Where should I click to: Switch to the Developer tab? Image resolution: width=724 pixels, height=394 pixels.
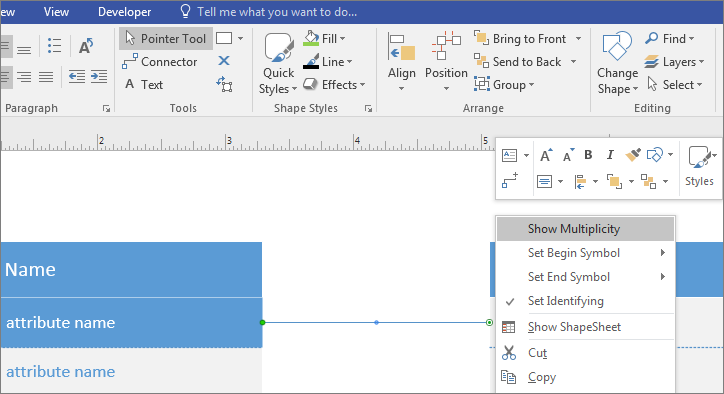point(124,12)
